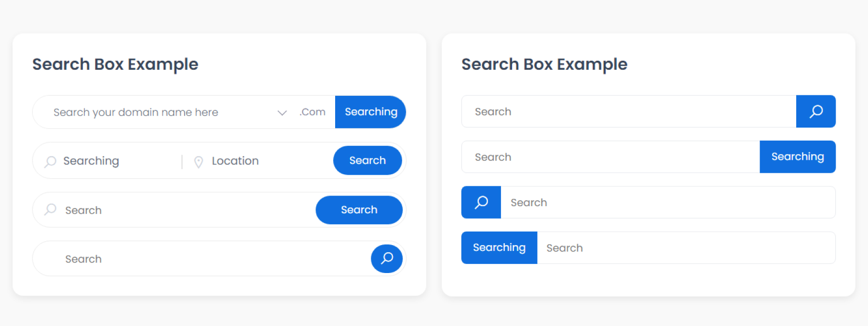This screenshot has width=868, height=326.
Task: Click the domain extension dropdown chevron
Action: pos(282,113)
